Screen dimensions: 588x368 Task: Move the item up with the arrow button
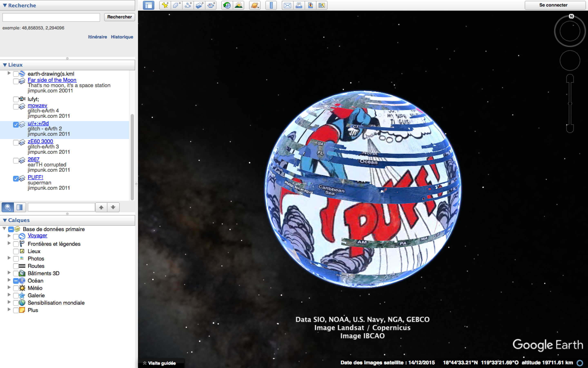(101, 207)
